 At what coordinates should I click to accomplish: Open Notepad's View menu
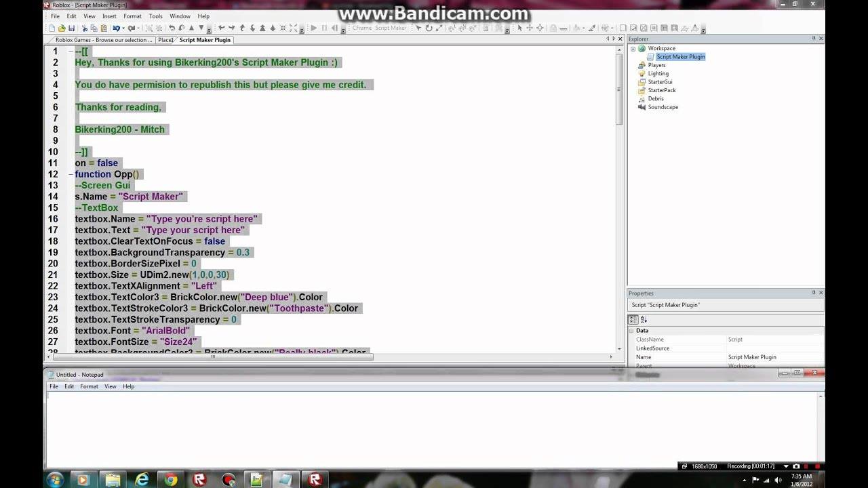click(x=111, y=386)
